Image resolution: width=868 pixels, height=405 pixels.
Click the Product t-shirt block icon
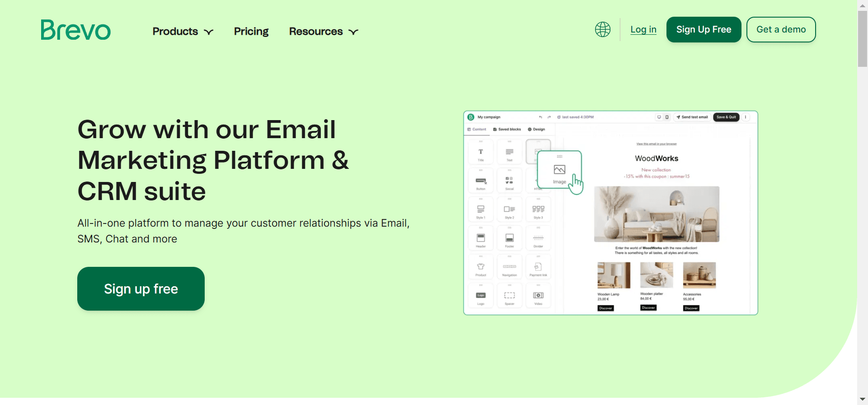tap(481, 267)
